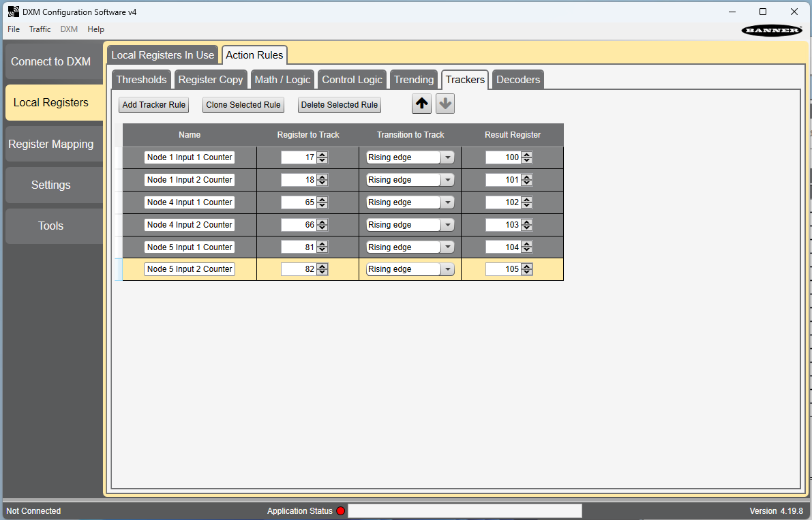The width and height of the screenshot is (812, 520).
Task: Select Local Registers In Use tab
Action: click(x=163, y=55)
